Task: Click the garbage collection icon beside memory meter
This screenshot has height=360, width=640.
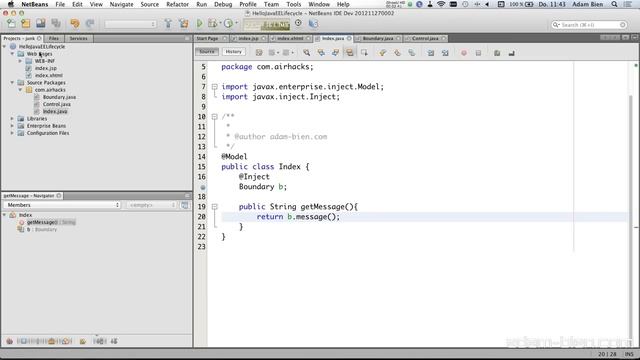Action: click(x=298, y=23)
